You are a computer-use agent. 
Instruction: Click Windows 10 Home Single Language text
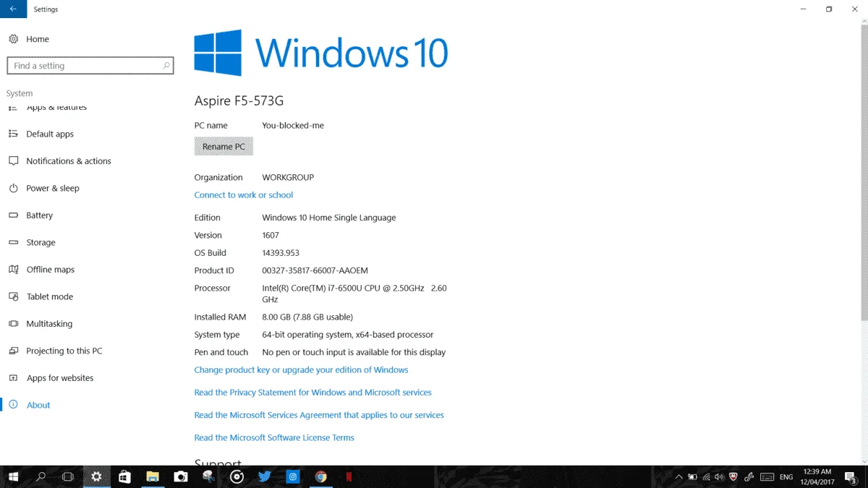point(329,218)
